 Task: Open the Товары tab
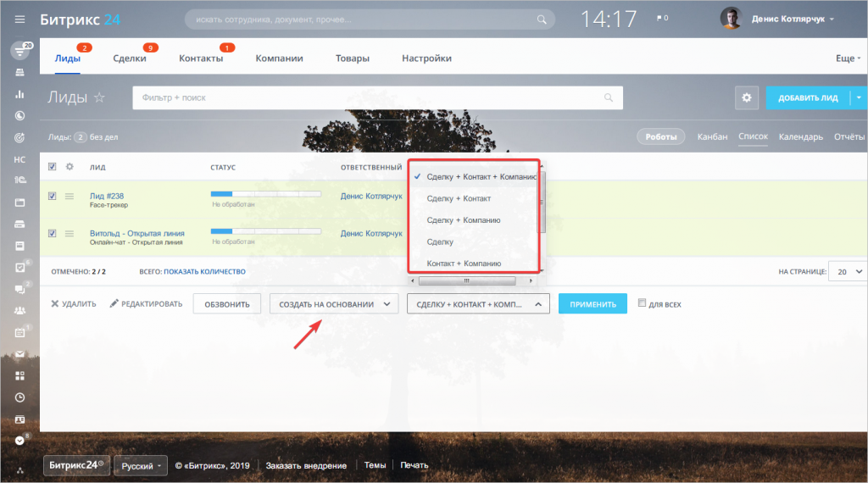[x=352, y=58]
